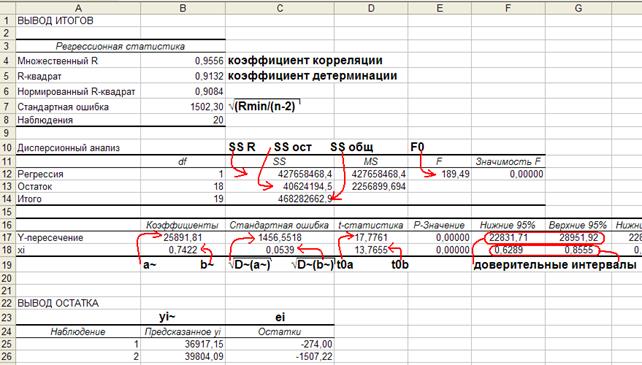Select standard error 1456,5518
Screen dimensions: 642x365
[x=280, y=238]
